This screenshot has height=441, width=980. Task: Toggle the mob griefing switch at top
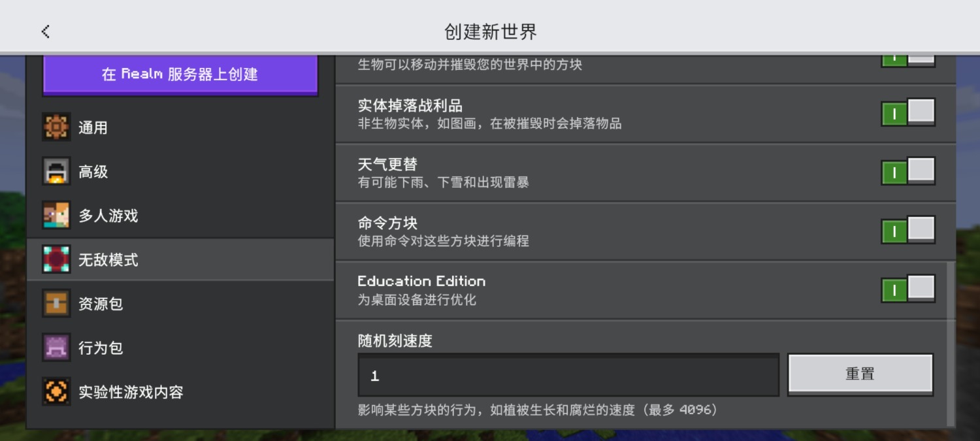click(908, 60)
